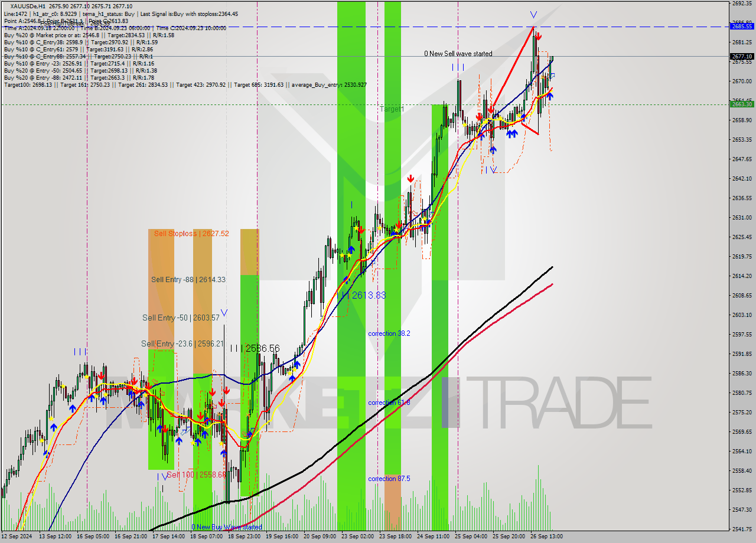756x543 pixels.
Task: Click the '18 Sep 23:00' time axis label
Action: (244, 537)
